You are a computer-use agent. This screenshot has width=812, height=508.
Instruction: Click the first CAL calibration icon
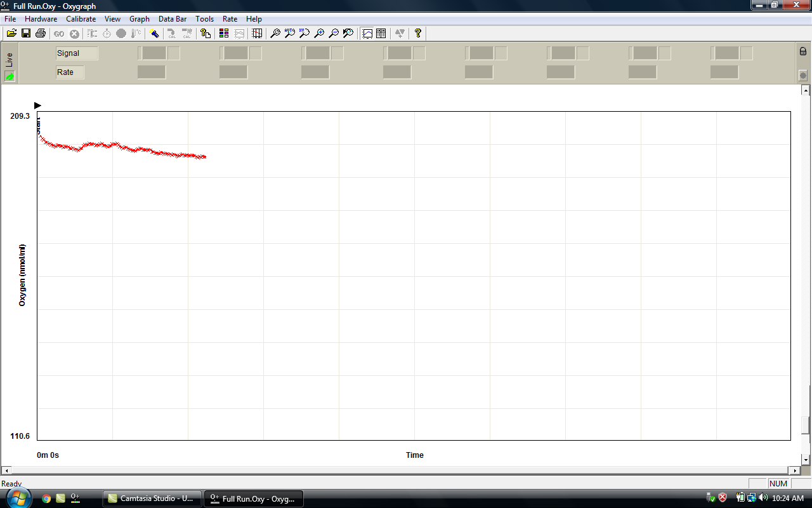point(172,33)
